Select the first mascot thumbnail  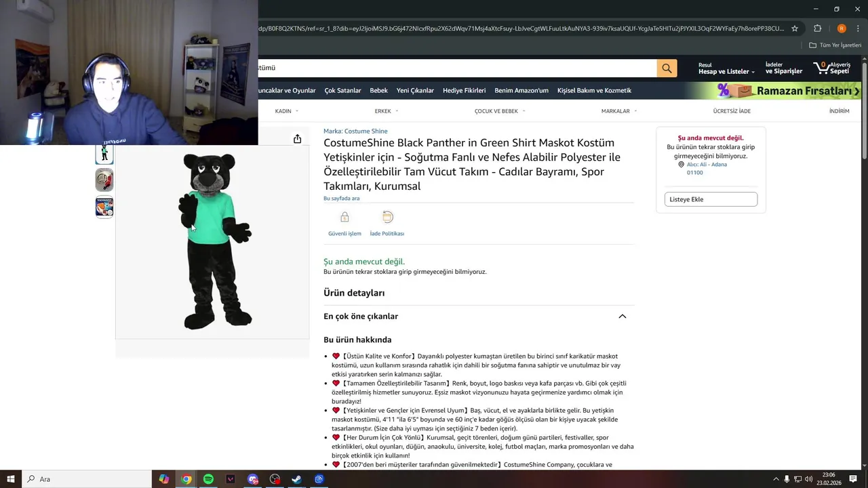pyautogui.click(x=104, y=154)
